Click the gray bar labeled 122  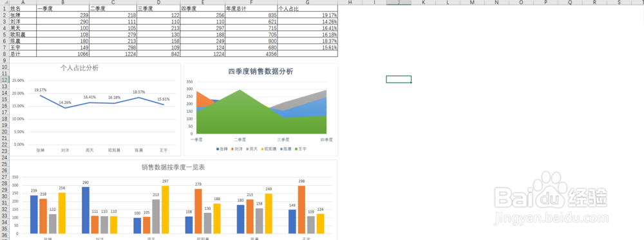(x=52, y=224)
